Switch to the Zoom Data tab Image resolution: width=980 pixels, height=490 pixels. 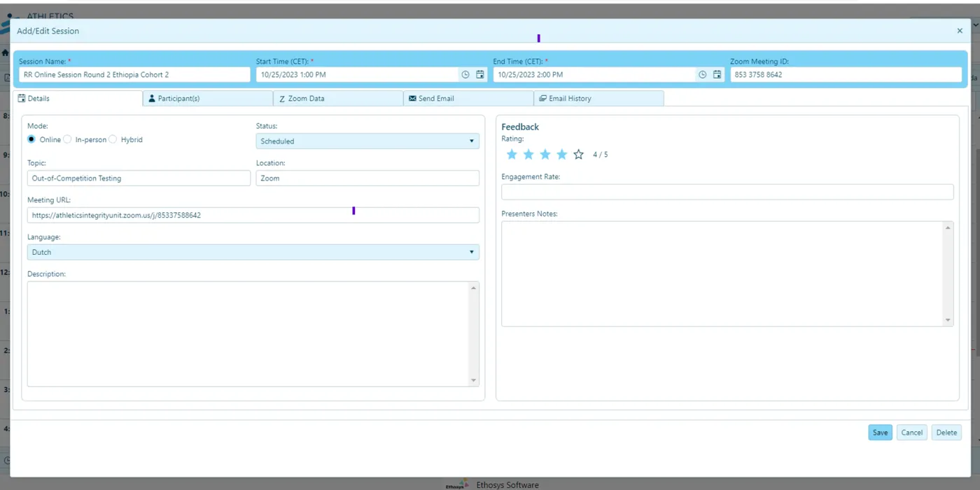tap(338, 99)
